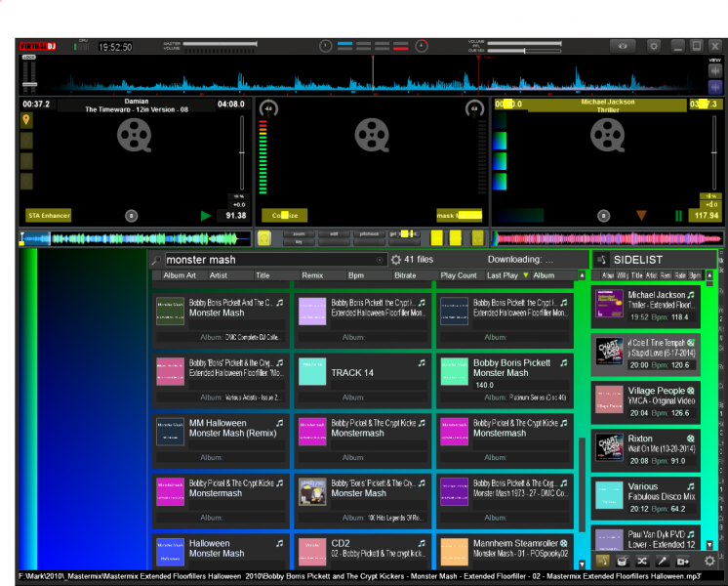Toggle the circular B button on right deck
This screenshot has width=728, height=586.
603,216
